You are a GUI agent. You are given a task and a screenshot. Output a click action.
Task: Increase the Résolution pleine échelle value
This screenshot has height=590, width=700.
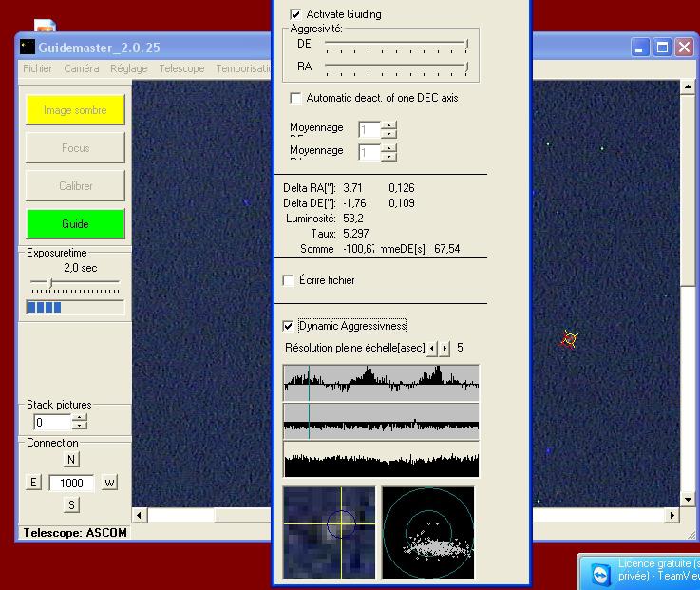[x=445, y=349]
